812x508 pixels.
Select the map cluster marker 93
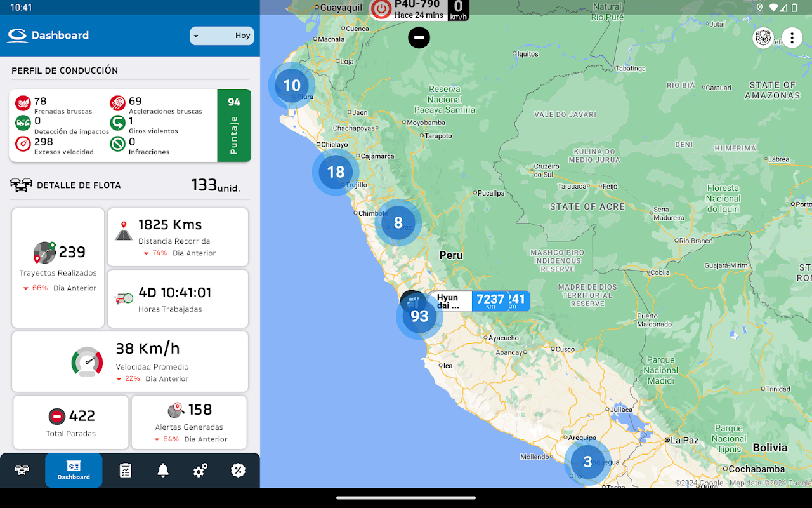coord(419,316)
